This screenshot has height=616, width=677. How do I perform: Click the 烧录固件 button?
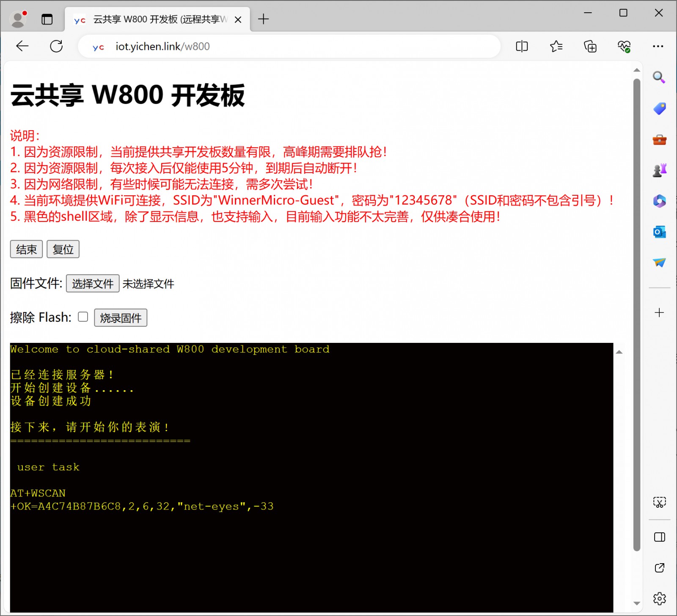tap(121, 318)
